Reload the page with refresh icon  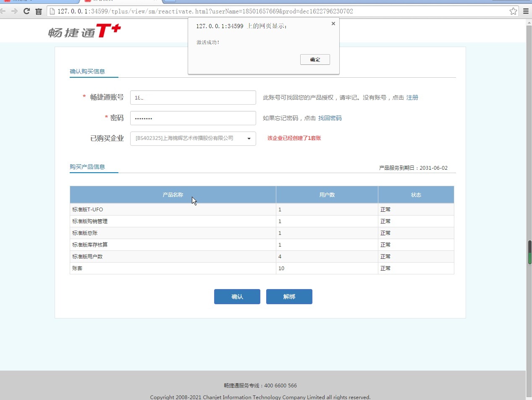[x=26, y=11]
